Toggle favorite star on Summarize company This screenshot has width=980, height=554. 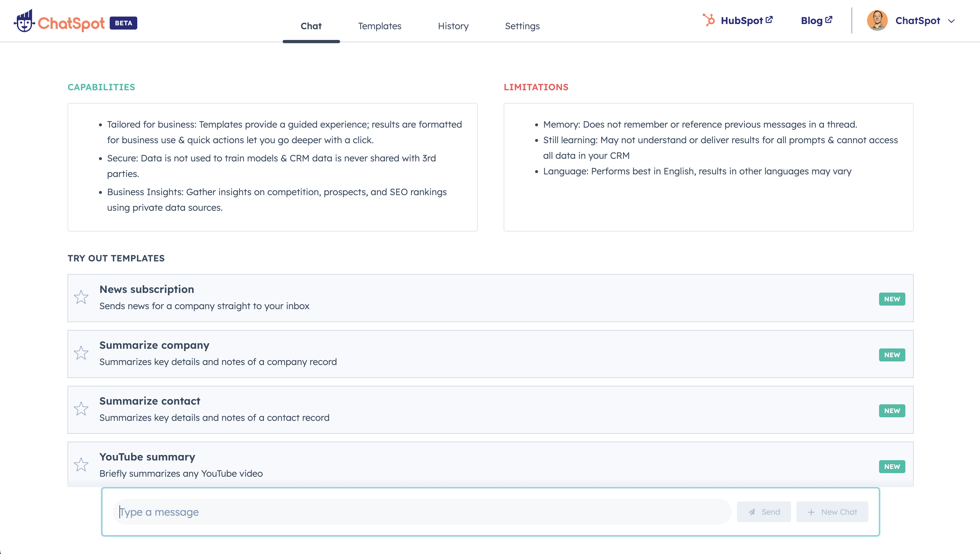(81, 354)
